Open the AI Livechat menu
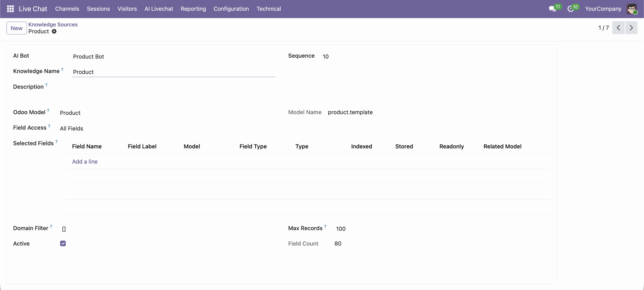The image size is (644, 290). (159, 9)
